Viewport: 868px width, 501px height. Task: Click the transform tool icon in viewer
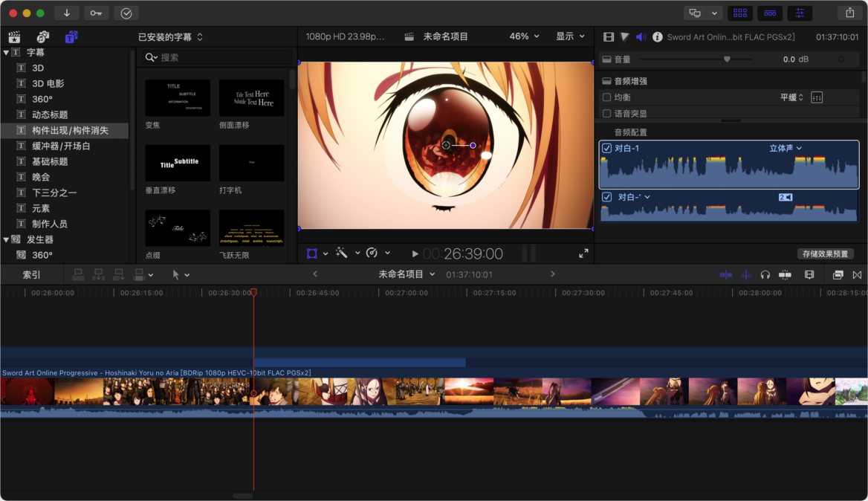312,253
